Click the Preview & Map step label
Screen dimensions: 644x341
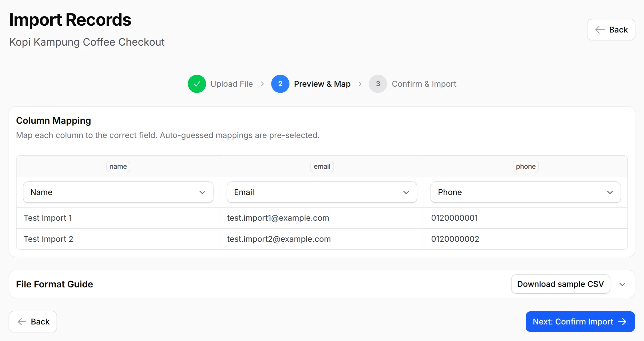(x=322, y=84)
